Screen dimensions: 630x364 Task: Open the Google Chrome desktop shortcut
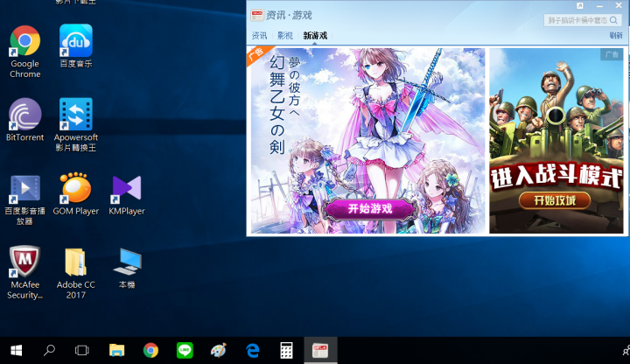[24, 52]
